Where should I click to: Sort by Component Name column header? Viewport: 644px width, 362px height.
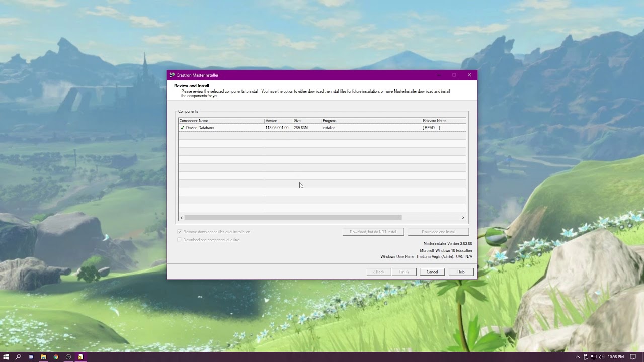pos(221,121)
